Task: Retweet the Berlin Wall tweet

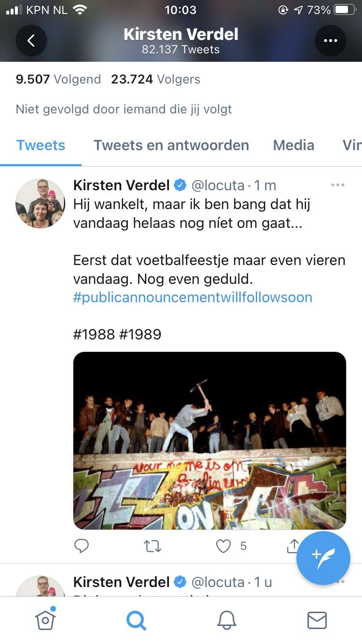Action: (153, 546)
